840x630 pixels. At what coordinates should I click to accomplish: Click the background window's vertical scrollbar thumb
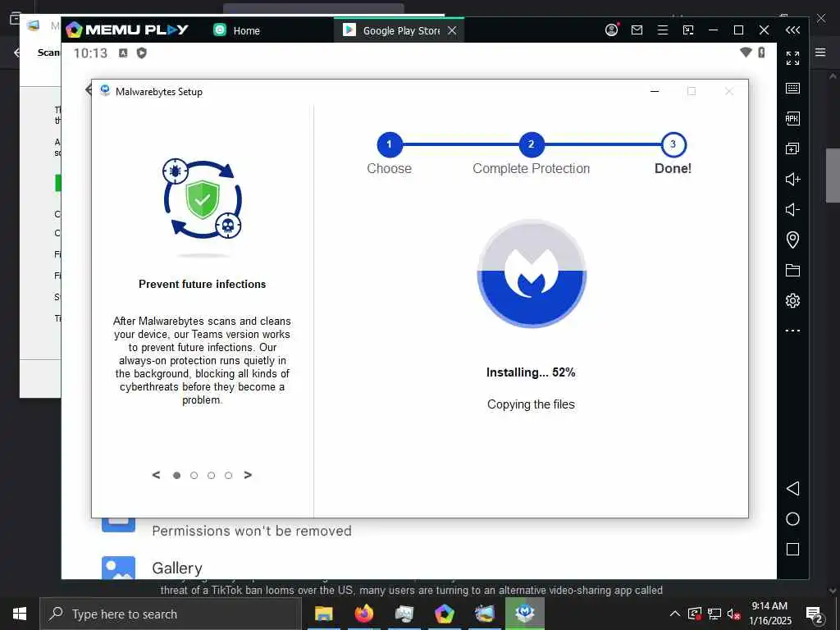point(833,176)
